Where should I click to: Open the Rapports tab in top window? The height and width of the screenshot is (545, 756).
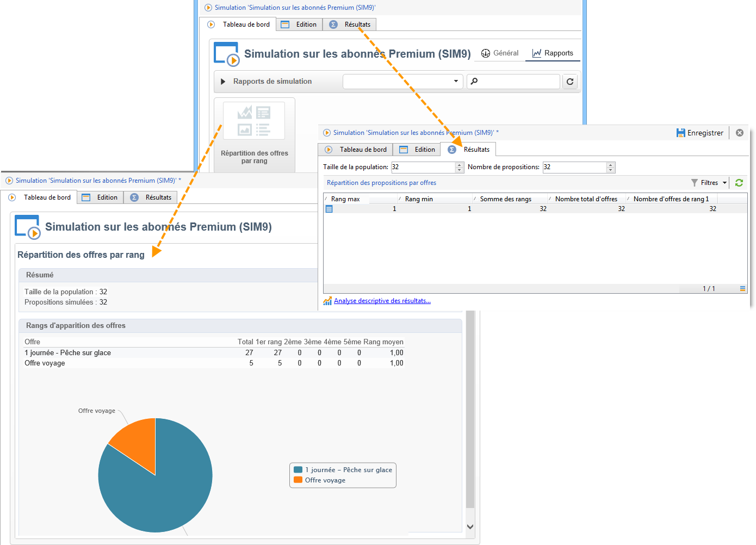click(553, 53)
